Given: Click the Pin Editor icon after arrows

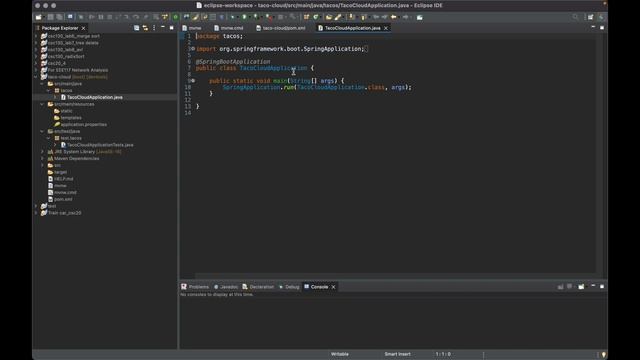Looking at the screenshot, I should 420,17.
